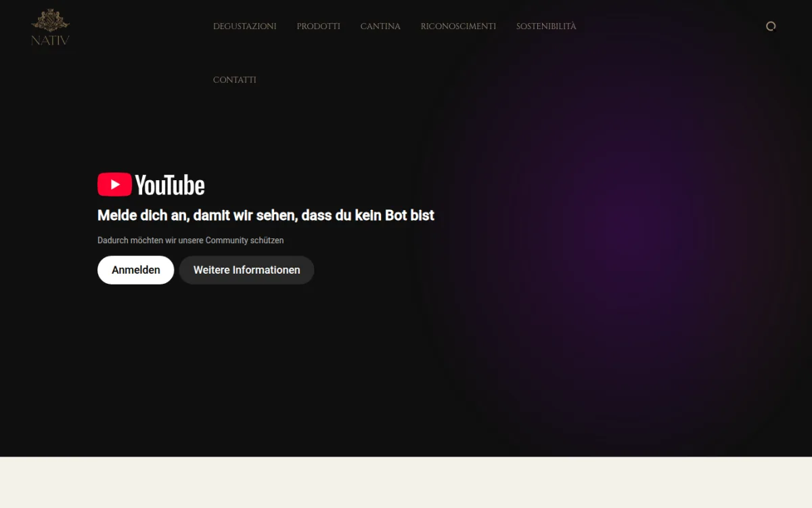Click Weitere Informationen button

(247, 270)
